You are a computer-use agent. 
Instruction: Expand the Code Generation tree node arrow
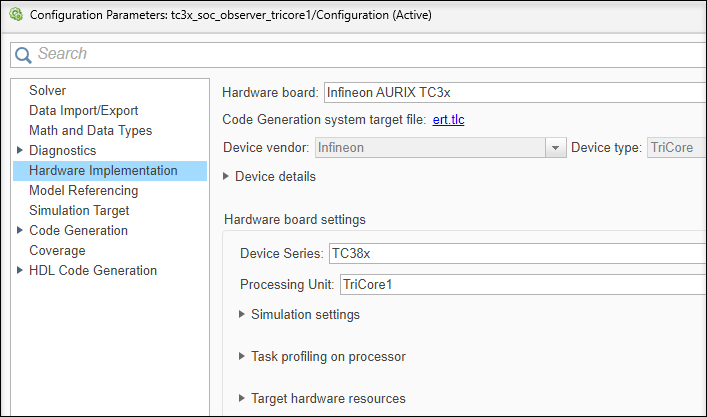click(x=19, y=231)
